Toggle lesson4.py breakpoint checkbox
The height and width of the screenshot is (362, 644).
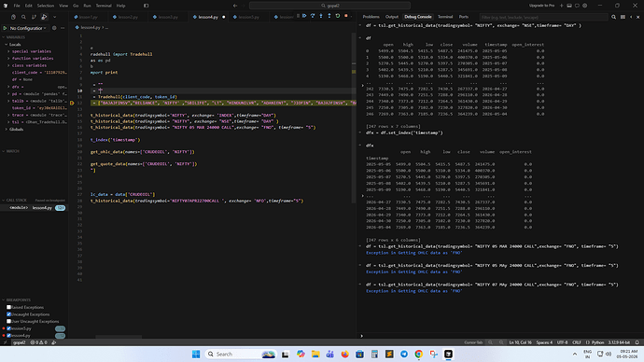pos(8,335)
